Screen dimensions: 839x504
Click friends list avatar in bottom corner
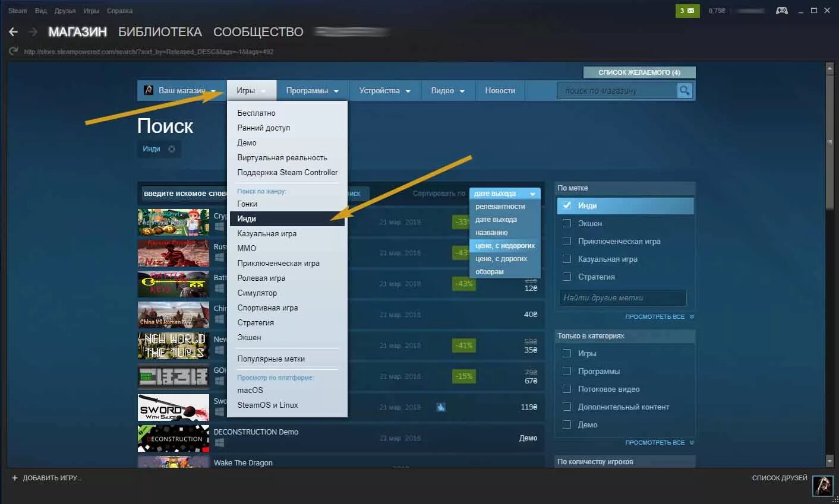pyautogui.click(x=822, y=485)
